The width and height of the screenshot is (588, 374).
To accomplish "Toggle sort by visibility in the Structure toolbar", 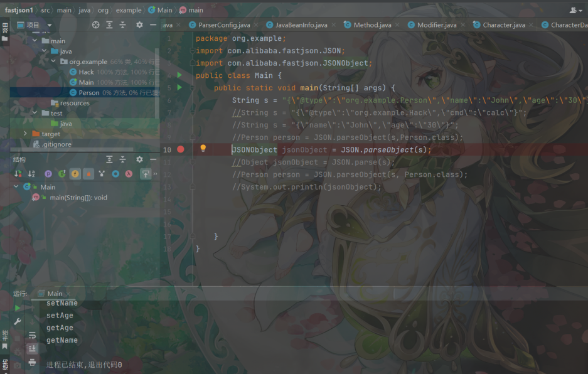I will (x=18, y=174).
